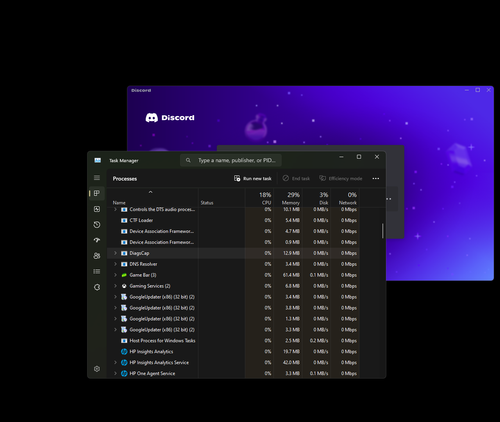
Task: Expand the DNS Resolver process group
Action: [x=115, y=264]
